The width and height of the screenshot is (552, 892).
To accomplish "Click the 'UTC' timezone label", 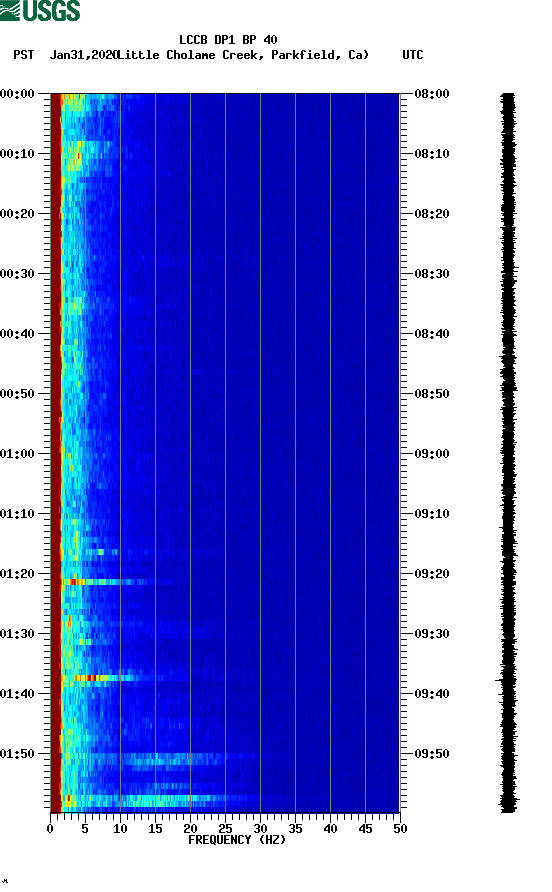I will (x=413, y=55).
